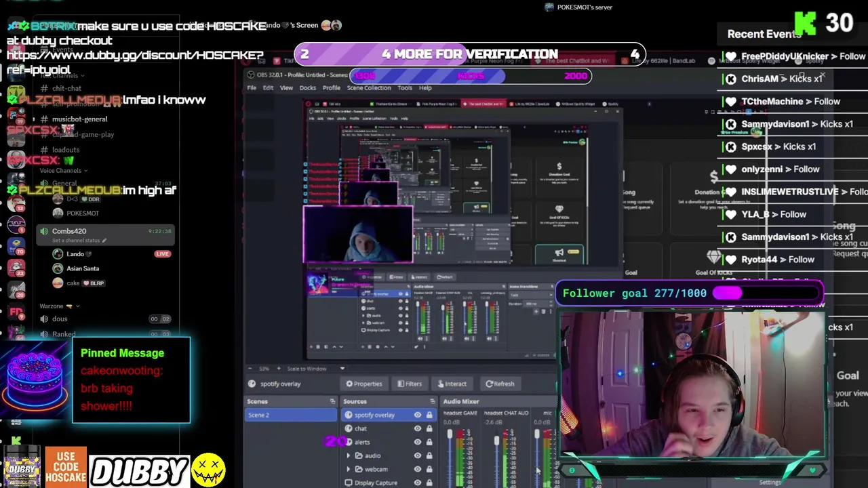Hide the spotify overlay source
This screenshot has height=488, width=868.
click(x=418, y=415)
